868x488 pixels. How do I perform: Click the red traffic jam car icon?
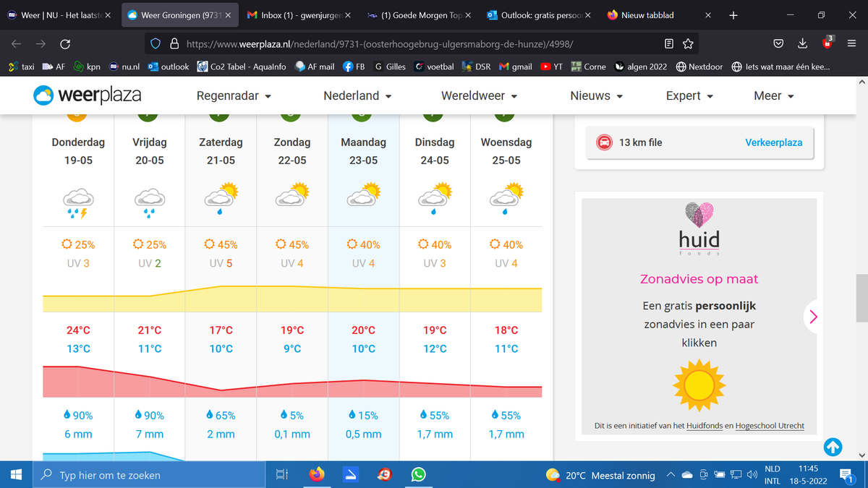[603, 142]
